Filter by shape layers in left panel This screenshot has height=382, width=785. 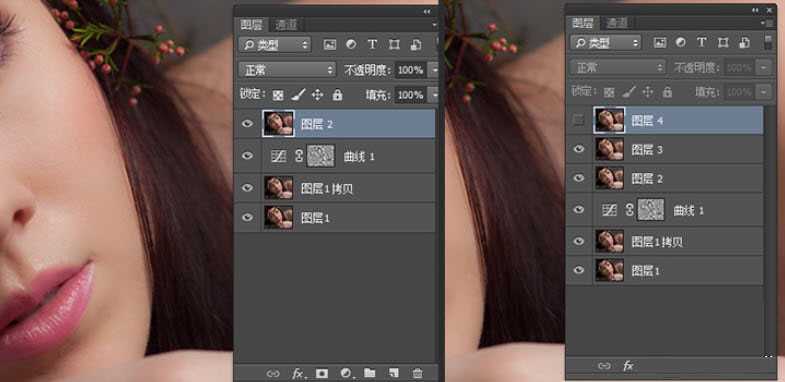pyautogui.click(x=394, y=45)
